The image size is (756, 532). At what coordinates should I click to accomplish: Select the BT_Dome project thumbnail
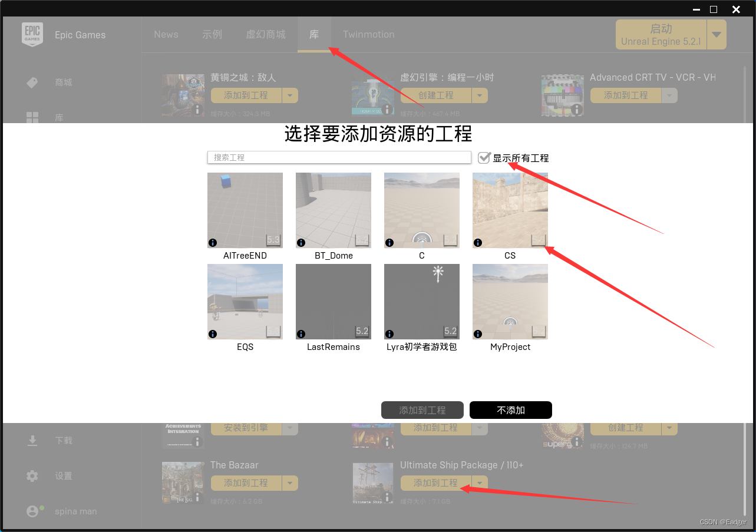click(334, 210)
